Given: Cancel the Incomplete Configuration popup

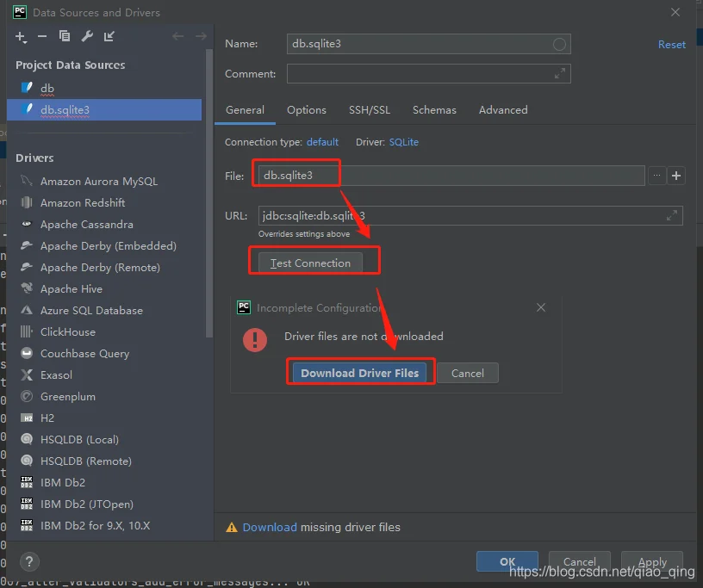Looking at the screenshot, I should [467, 374].
